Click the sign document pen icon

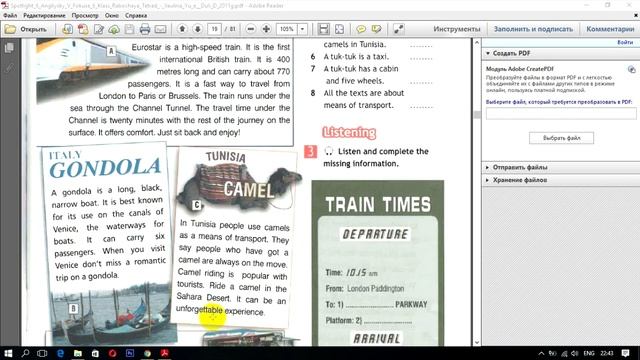point(99,29)
